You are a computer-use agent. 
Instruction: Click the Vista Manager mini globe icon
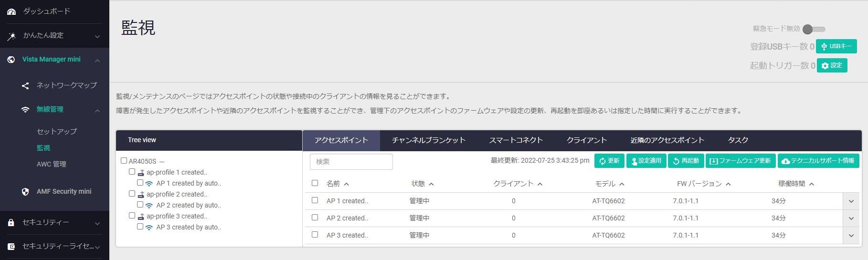pos(11,60)
